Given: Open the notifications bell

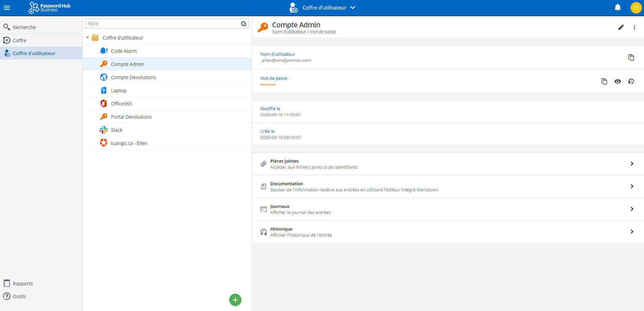Looking at the screenshot, I should point(618,7).
